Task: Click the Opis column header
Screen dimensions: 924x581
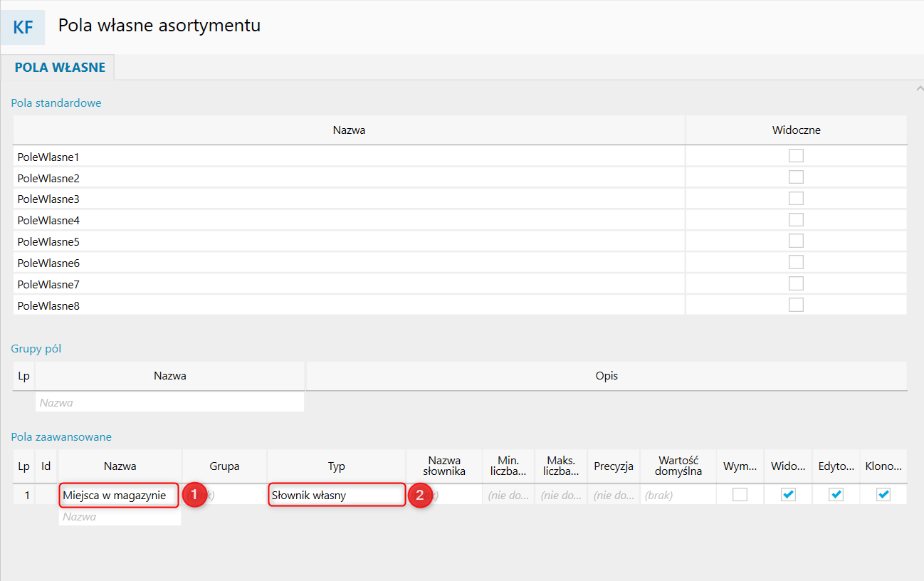Action: (607, 376)
